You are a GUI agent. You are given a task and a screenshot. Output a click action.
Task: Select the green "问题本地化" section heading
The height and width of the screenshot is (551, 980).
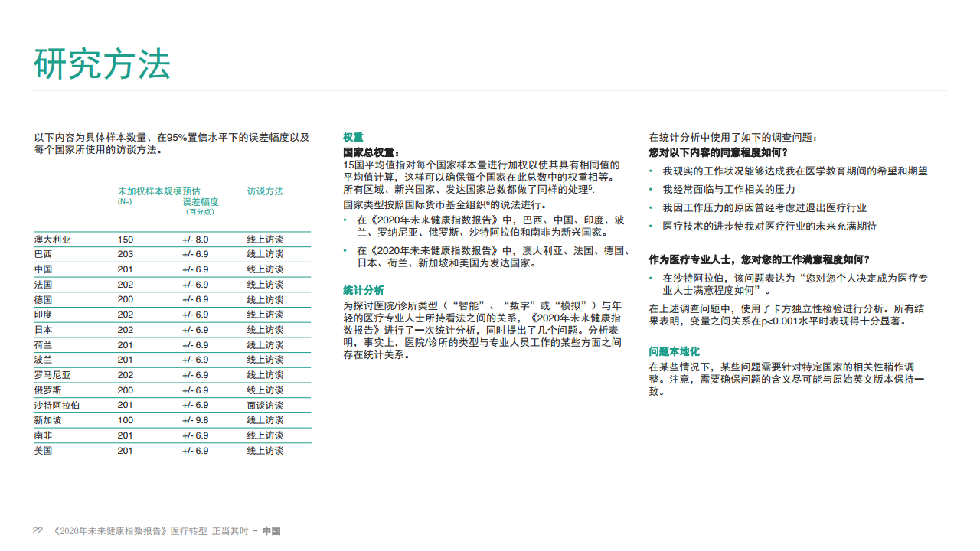[x=675, y=351]
